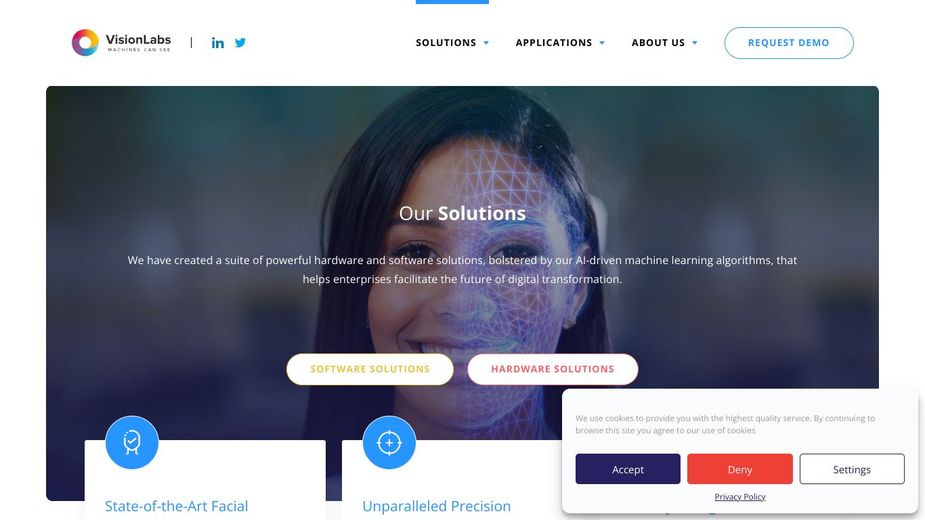Expand the Applications dropdown arrow

point(602,42)
